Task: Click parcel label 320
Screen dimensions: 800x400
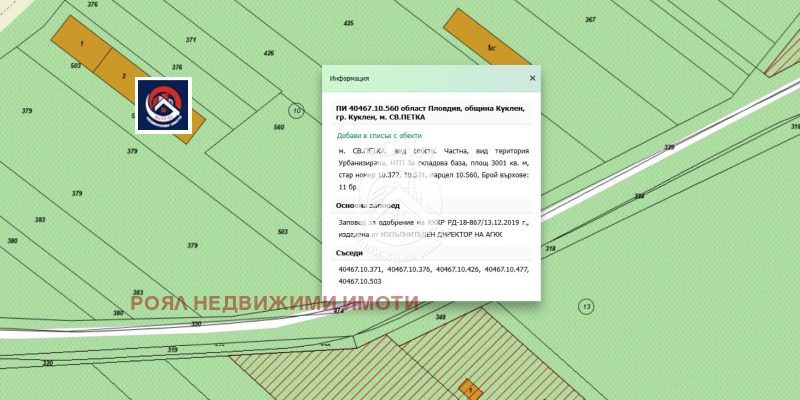Action: [x=47, y=363]
